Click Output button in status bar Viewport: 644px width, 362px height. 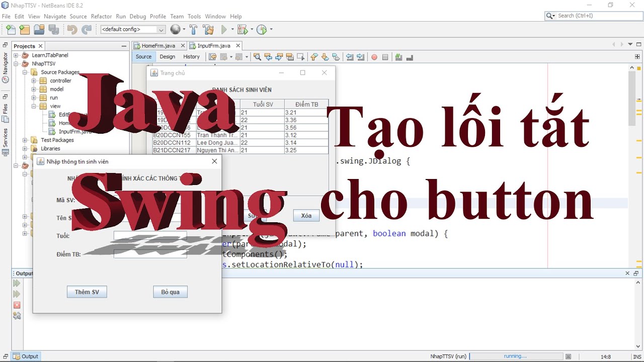(x=26, y=356)
